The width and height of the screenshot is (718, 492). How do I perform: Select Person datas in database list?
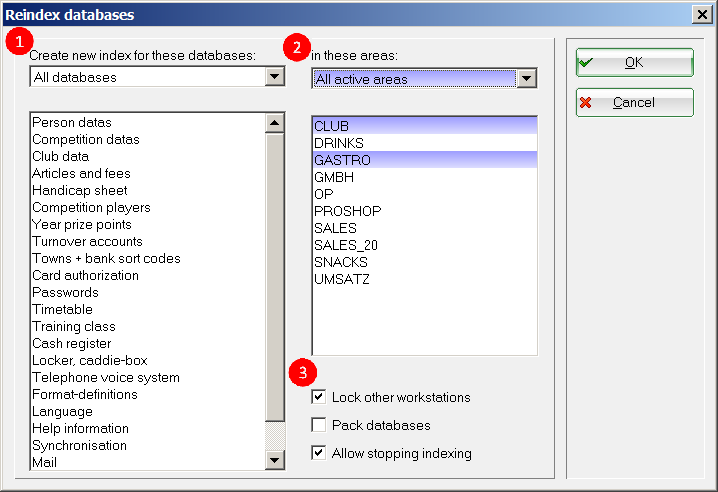[x=72, y=122]
